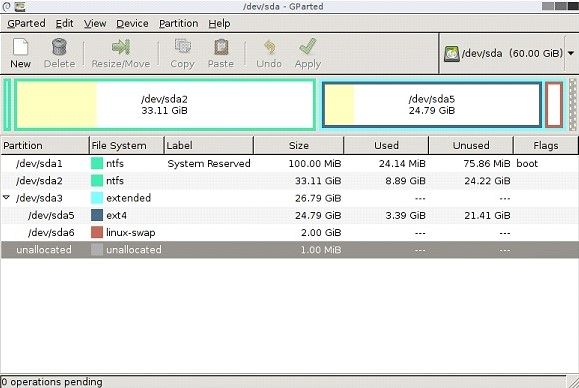Image resolution: width=579 pixels, height=388 pixels.
Task: Click the Apply checkmark icon
Action: coord(308,47)
